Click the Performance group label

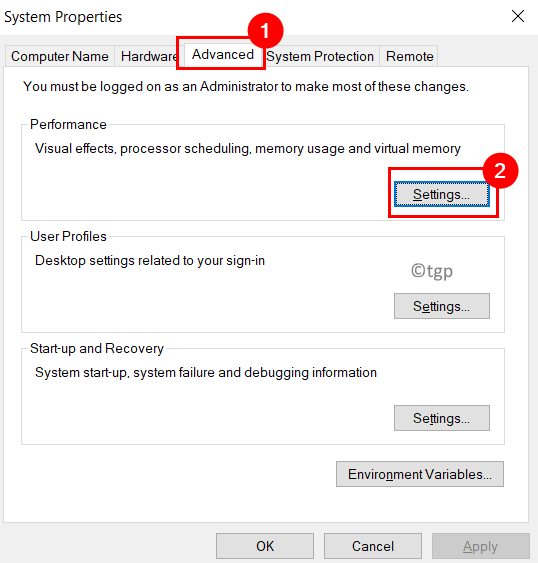(68, 124)
